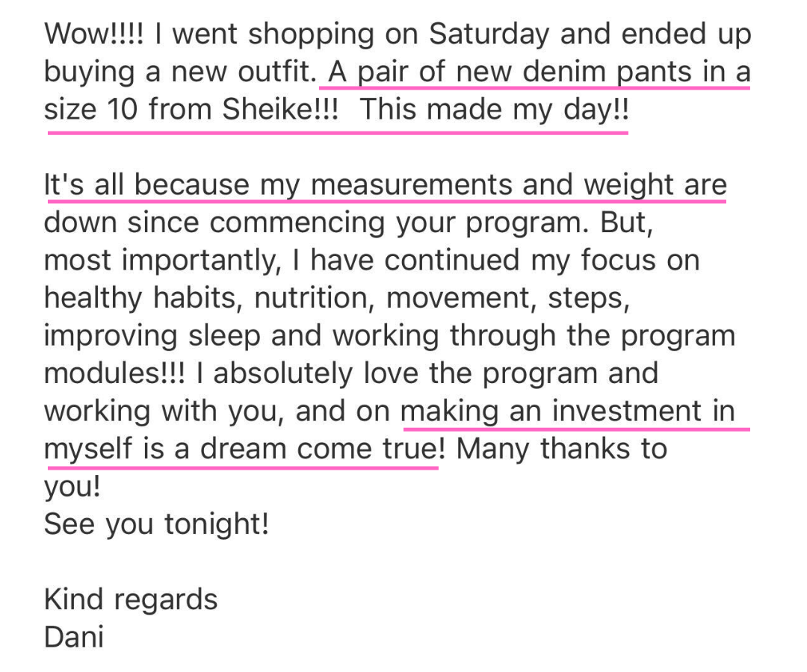Click the "See you tonight!" line
Image resolution: width=807 pixels, height=672 pixels.
[x=156, y=524]
